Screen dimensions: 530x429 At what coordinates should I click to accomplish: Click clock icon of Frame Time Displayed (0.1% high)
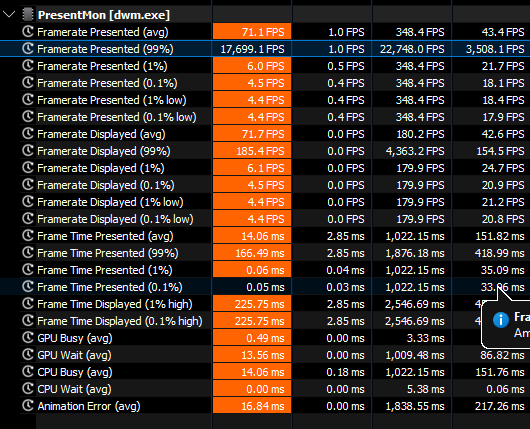tap(28, 321)
